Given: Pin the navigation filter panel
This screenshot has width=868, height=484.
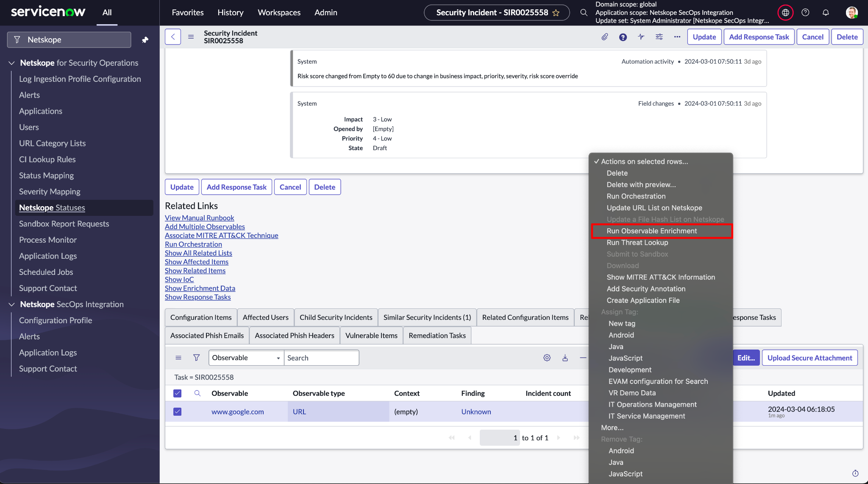Looking at the screenshot, I should (x=145, y=39).
